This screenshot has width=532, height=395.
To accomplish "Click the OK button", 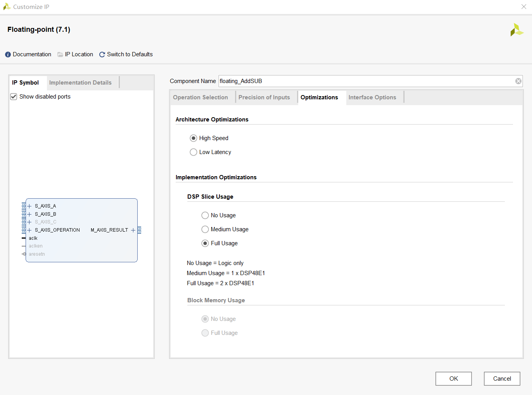I will click(x=453, y=379).
